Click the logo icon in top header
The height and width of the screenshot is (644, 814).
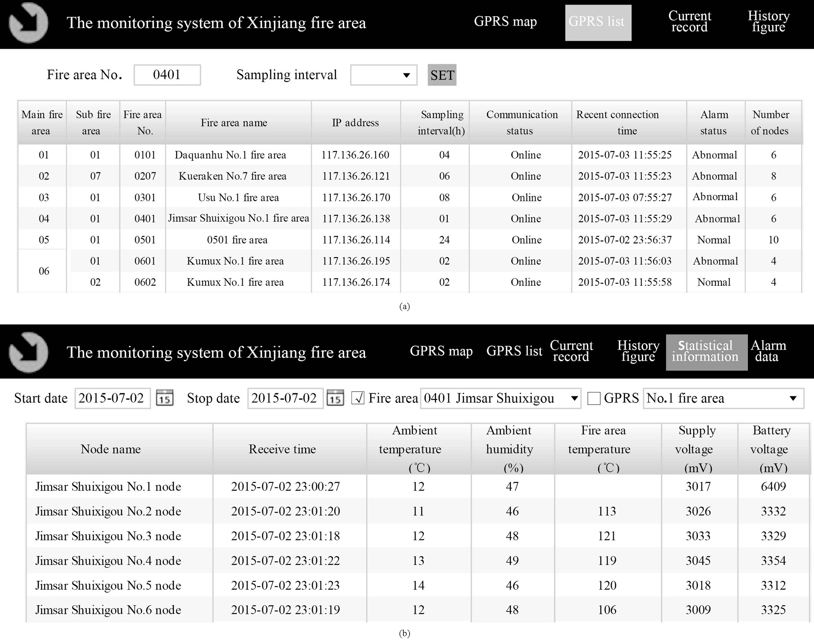tap(28, 23)
